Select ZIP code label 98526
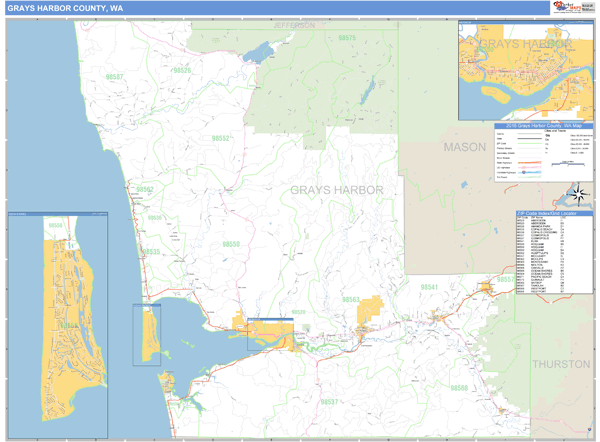The height and width of the screenshot is (442, 600). pos(182,70)
